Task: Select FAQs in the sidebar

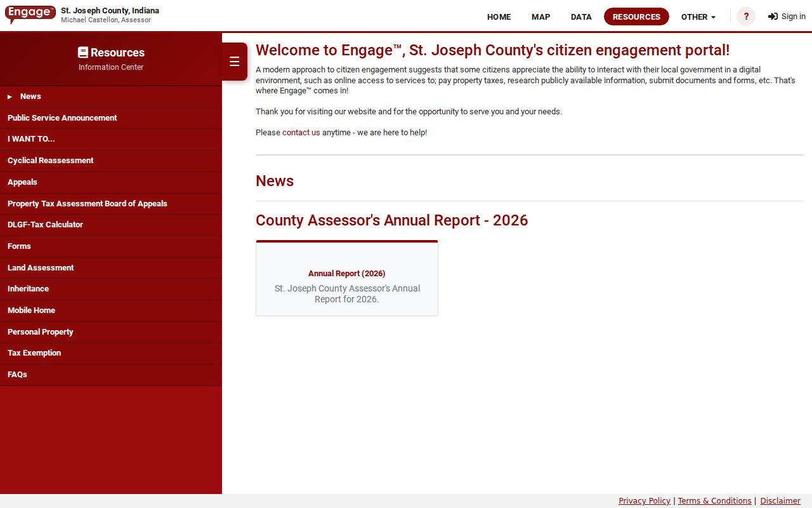Action: 111,375
